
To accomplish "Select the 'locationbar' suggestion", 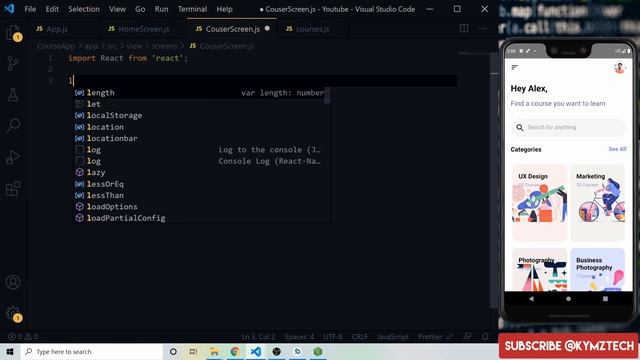I will 199,138.
